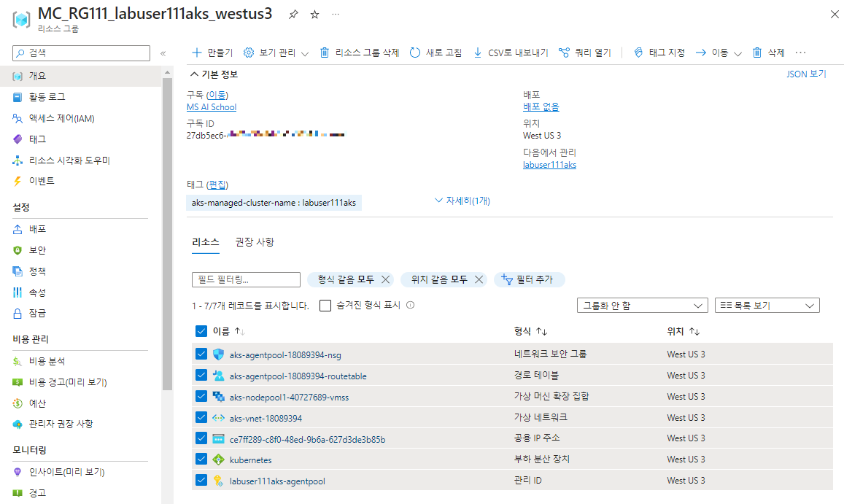Refresh with 새로 고침 icon
Viewport: 844px width, 504px height.
coord(415,53)
